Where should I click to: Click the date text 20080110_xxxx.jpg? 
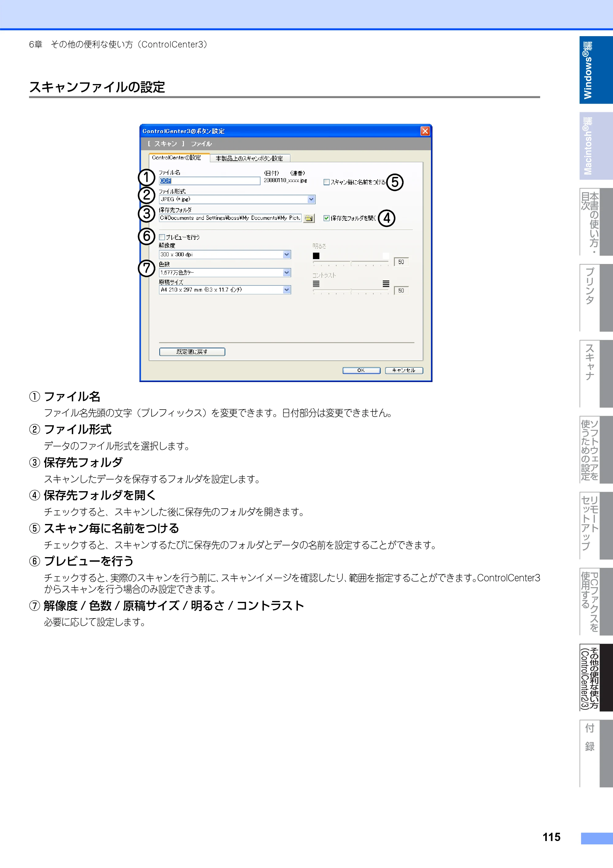click(x=285, y=181)
